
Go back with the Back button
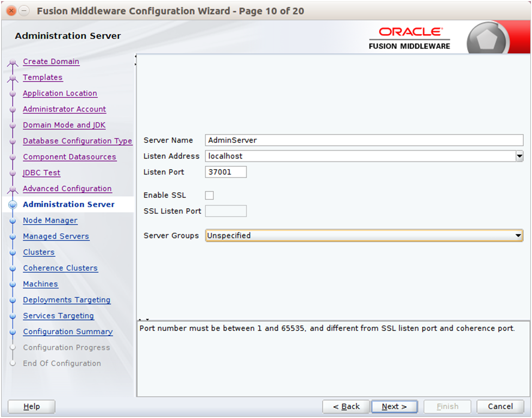coord(346,407)
